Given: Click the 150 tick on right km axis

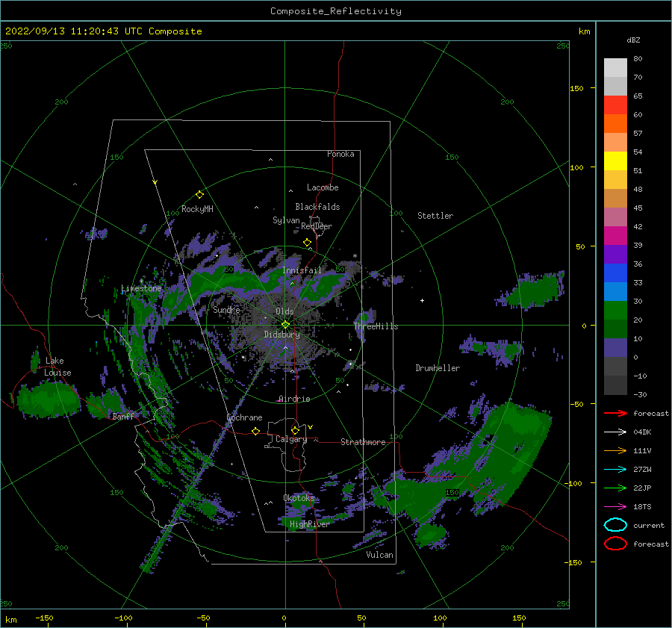Looking at the screenshot, I should point(576,88).
